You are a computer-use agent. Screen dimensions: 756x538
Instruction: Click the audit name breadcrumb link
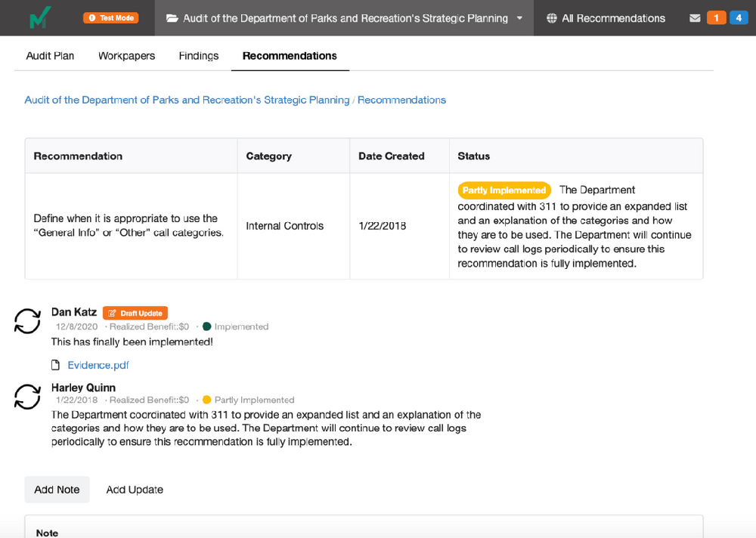[187, 100]
